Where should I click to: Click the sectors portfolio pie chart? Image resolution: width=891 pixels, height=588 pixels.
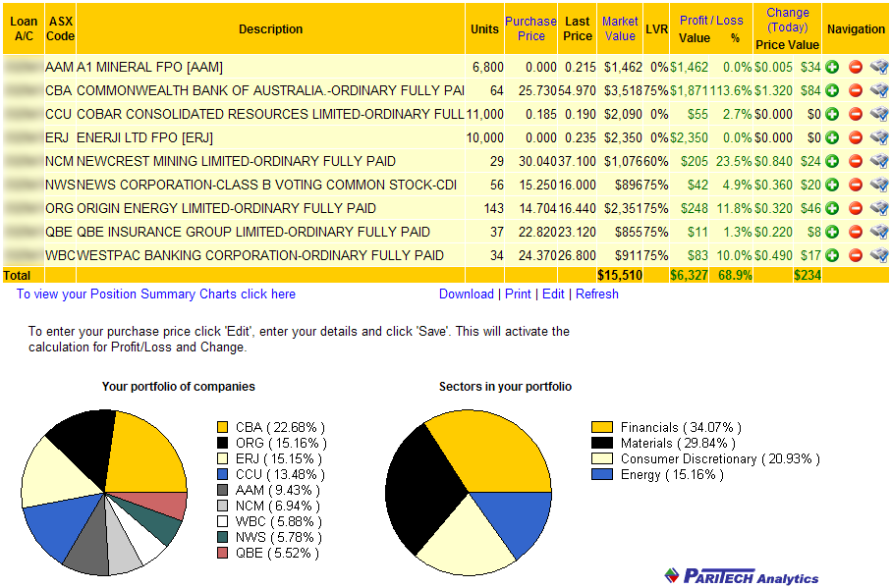click(x=469, y=492)
